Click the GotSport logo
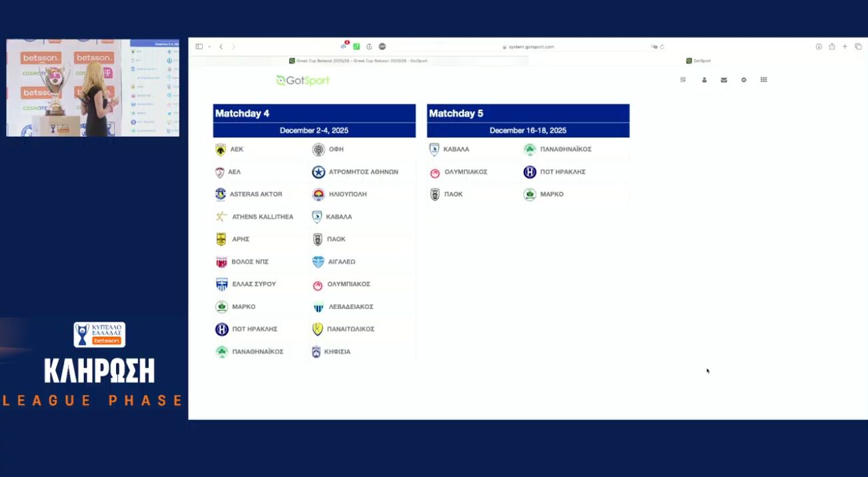 tap(303, 81)
